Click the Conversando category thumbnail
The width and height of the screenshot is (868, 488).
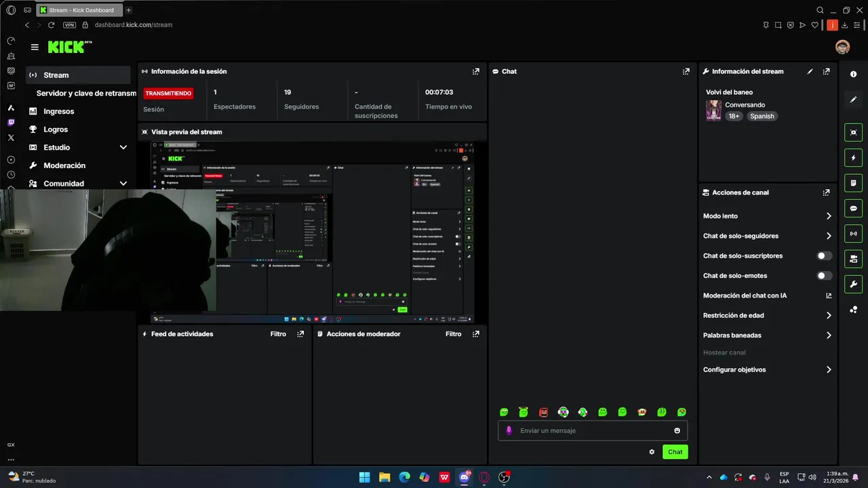pos(713,110)
